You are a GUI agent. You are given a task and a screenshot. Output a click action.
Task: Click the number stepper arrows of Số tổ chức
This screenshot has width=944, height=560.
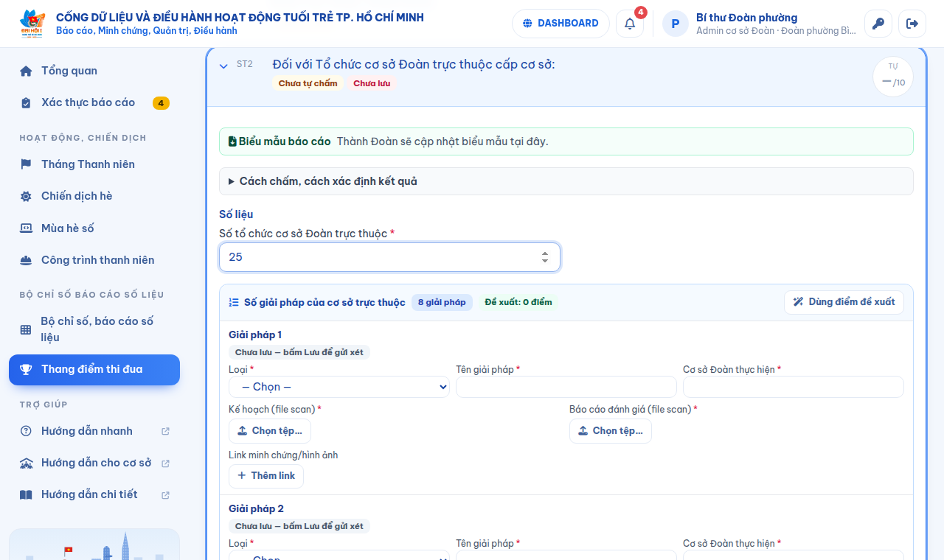545,257
